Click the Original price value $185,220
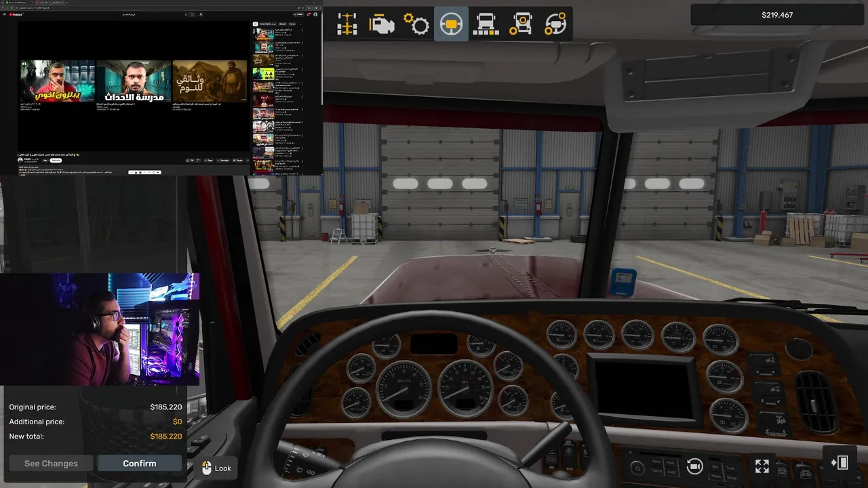Screen dimensions: 868x488 (x=166, y=407)
